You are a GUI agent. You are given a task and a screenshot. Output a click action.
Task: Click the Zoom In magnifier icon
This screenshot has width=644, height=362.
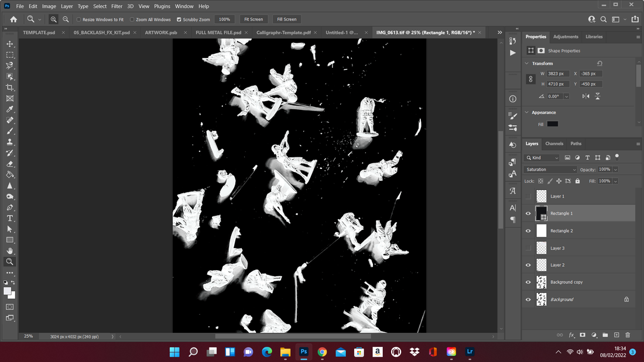[x=53, y=19]
